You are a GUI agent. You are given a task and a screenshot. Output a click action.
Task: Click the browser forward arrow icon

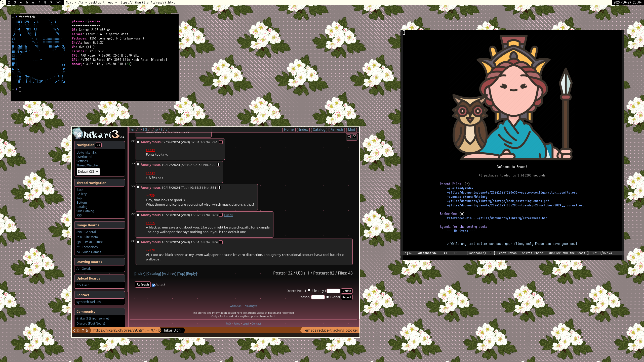pyautogui.click(x=78, y=330)
